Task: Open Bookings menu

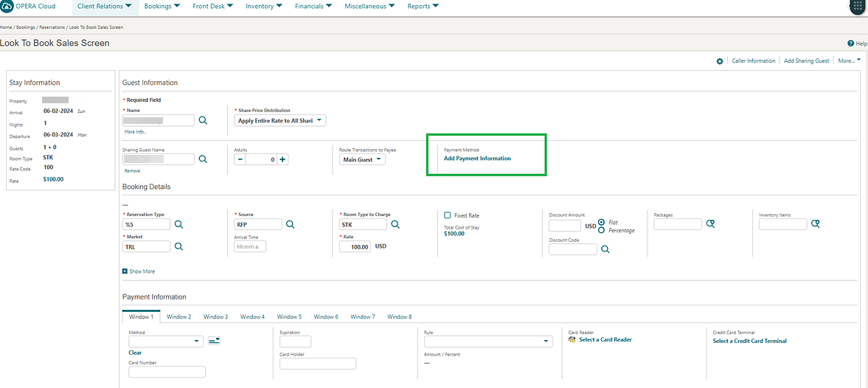Action: pyautogui.click(x=162, y=6)
